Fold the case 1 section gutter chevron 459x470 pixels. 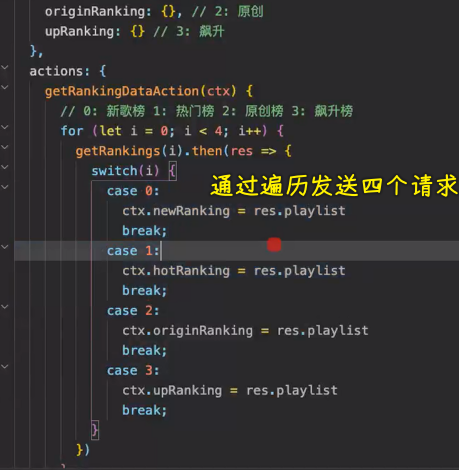coord(5,247)
